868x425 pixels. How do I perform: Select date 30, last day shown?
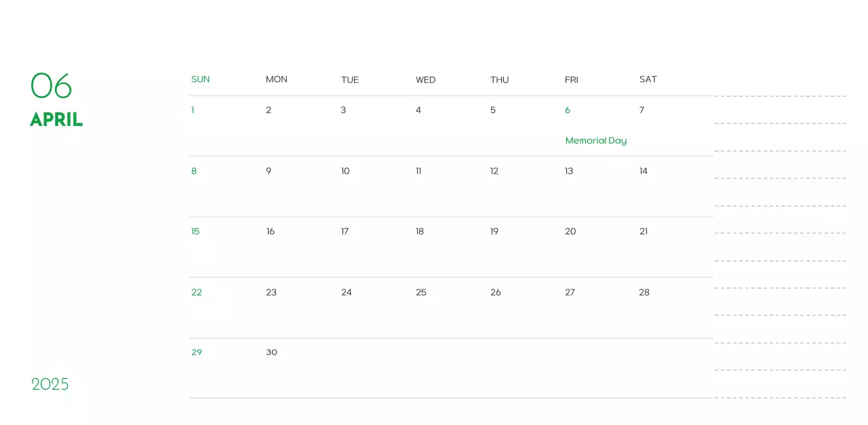click(x=271, y=352)
